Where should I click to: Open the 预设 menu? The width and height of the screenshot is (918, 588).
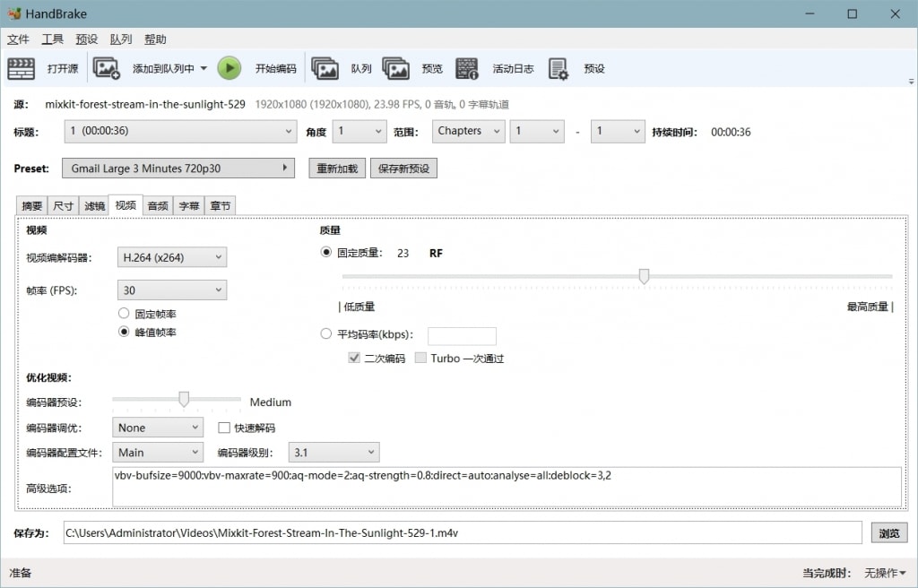coord(87,39)
